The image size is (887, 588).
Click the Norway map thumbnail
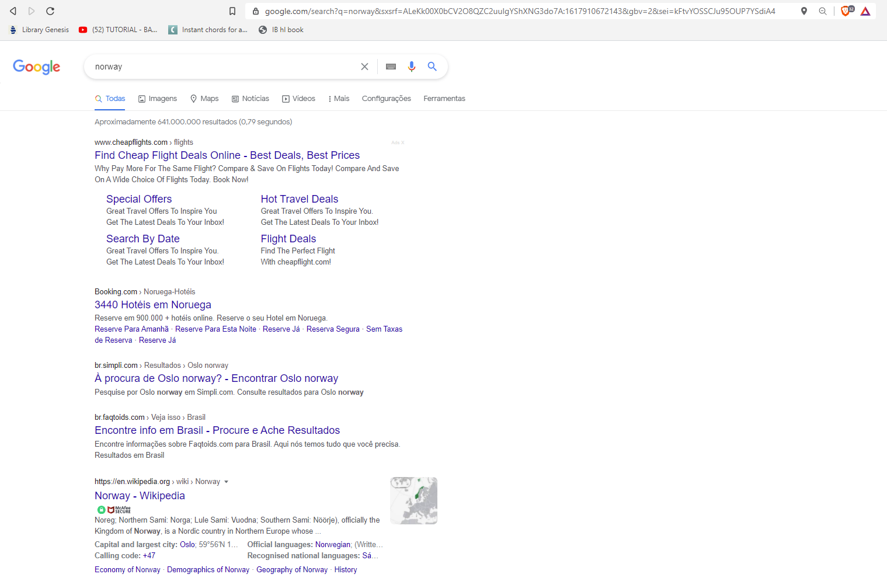413,500
